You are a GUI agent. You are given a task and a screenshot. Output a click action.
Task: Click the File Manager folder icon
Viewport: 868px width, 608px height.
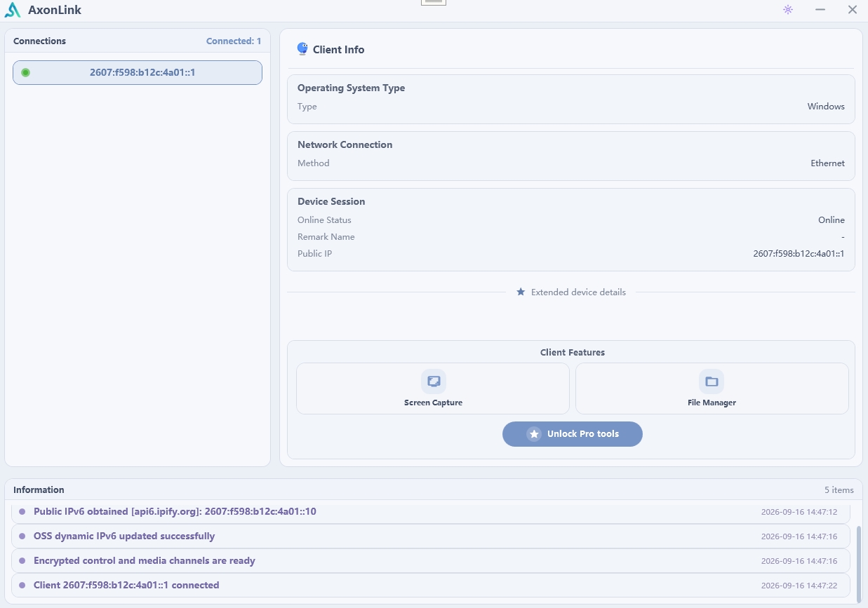pos(712,381)
